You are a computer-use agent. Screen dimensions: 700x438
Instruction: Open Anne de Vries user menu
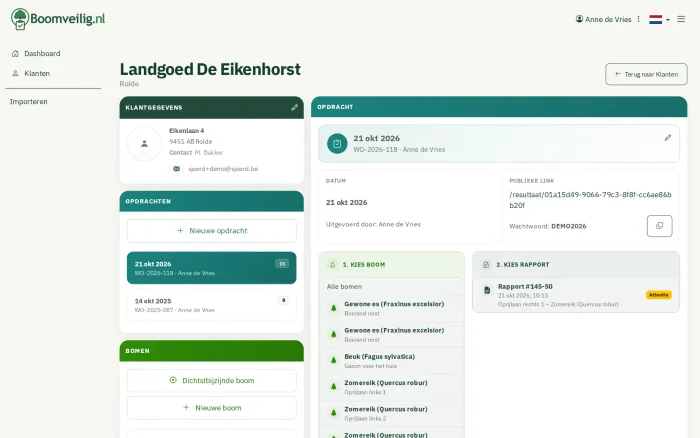[604, 19]
